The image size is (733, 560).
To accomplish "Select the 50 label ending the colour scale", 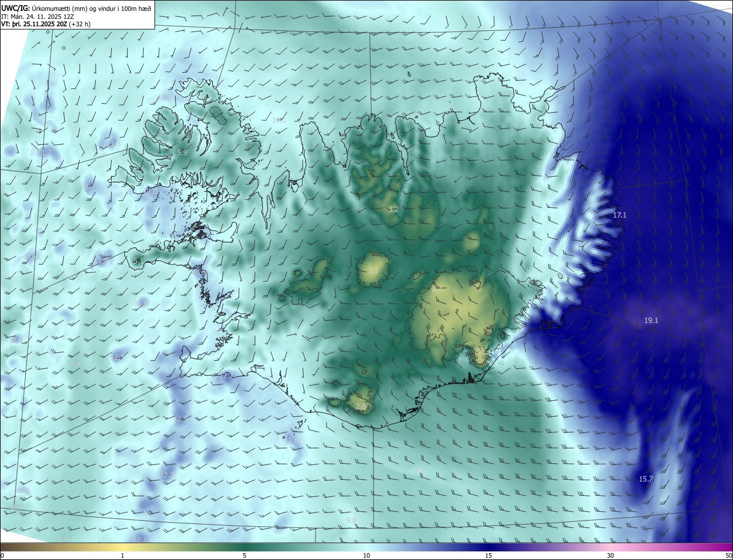I will pos(728,555).
